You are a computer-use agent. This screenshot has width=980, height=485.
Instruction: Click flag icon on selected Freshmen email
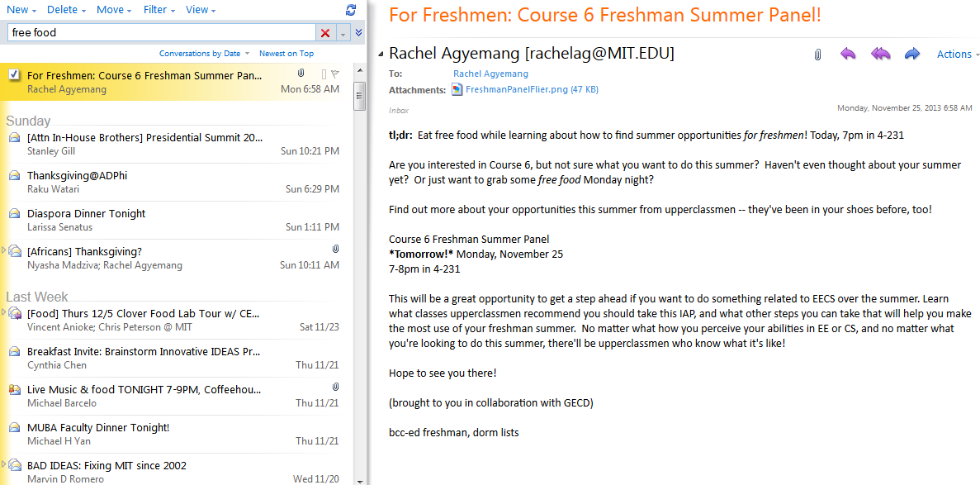tap(335, 74)
